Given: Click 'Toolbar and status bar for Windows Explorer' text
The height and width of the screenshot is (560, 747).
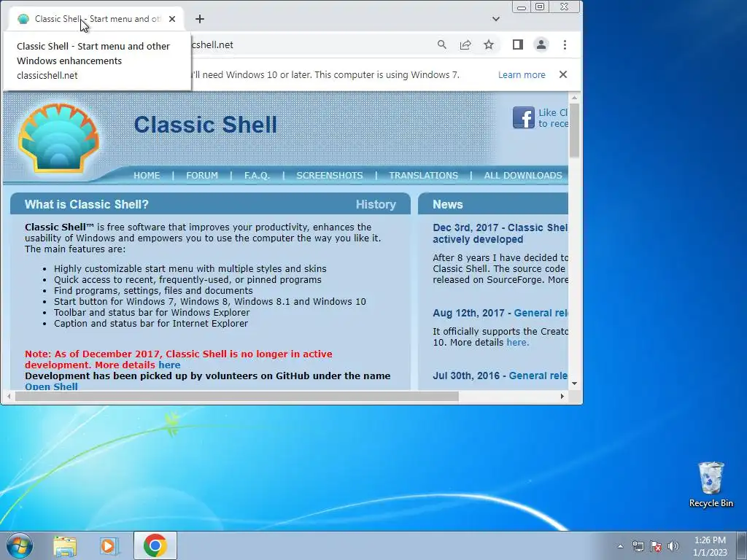Looking at the screenshot, I should click(x=152, y=313).
